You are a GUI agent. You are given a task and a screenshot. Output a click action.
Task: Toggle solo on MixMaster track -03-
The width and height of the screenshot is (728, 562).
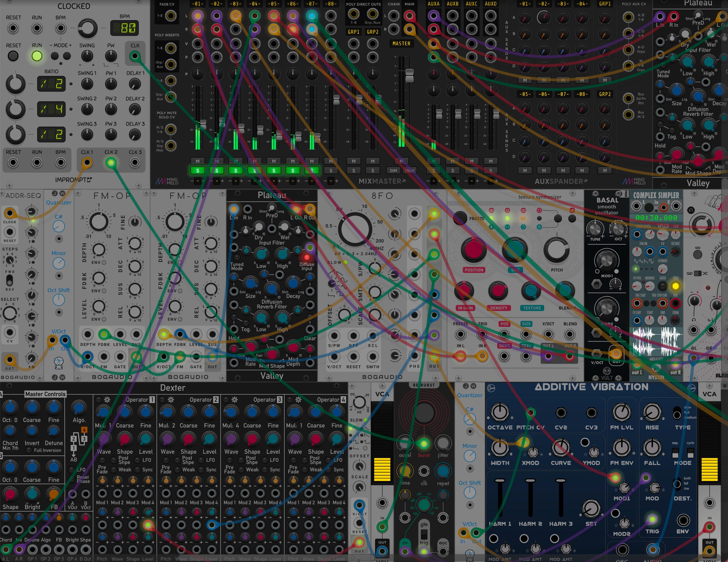point(236,171)
